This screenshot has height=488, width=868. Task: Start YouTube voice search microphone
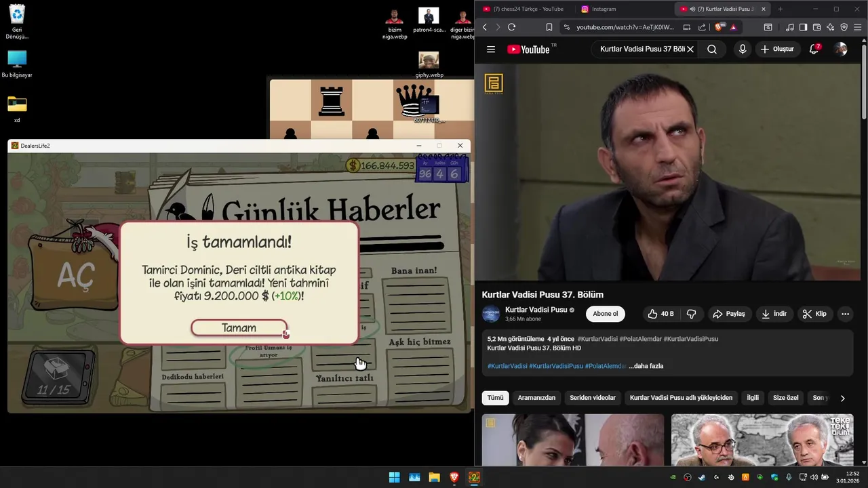pyautogui.click(x=743, y=49)
